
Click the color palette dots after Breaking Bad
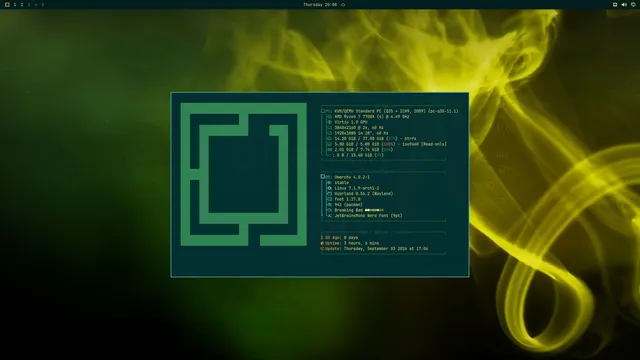[374, 210]
